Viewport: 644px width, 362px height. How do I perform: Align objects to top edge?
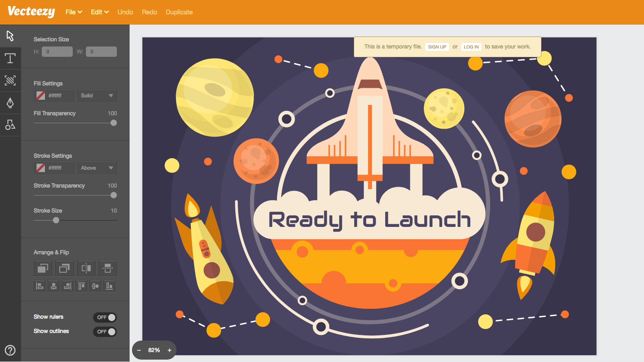click(x=81, y=286)
